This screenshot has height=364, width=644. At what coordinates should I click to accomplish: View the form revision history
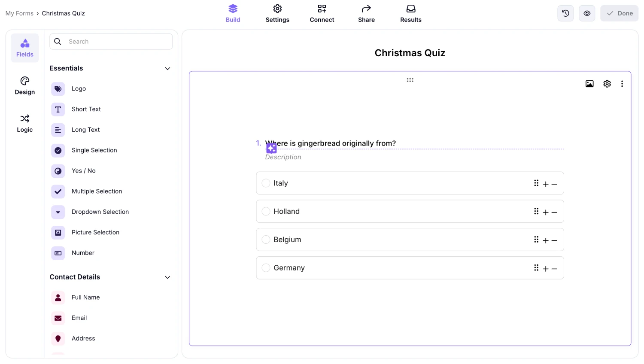[565, 13]
